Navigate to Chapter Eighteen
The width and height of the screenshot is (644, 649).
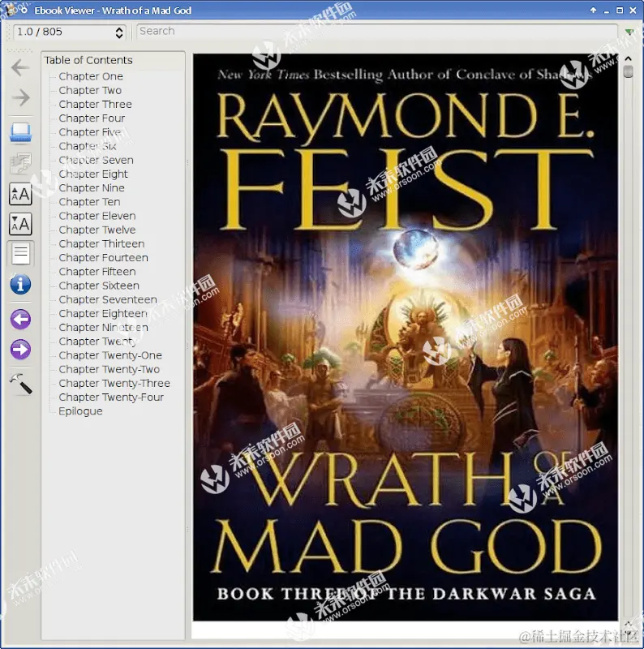103,314
